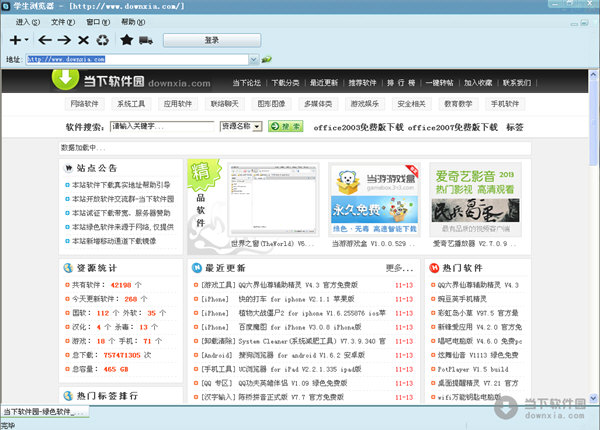Screen dimensions: 600x430
Task: Open 世界之窗 TheWorld screenshot thumbnail
Action: [x=273, y=200]
